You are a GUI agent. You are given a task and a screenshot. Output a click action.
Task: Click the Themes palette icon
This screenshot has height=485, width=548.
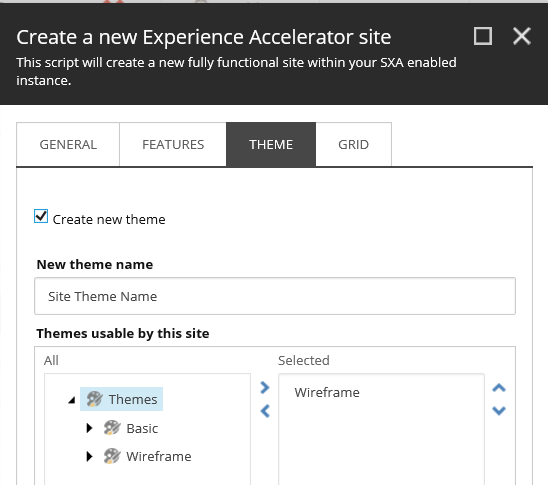point(94,399)
